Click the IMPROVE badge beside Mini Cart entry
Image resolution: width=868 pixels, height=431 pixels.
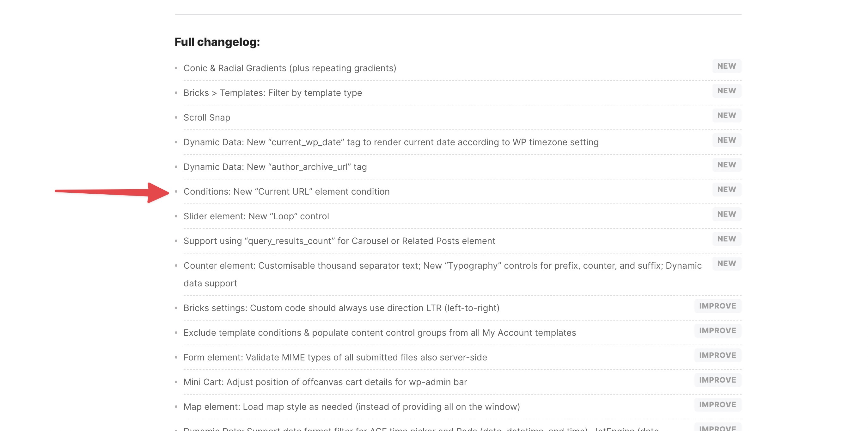(718, 380)
